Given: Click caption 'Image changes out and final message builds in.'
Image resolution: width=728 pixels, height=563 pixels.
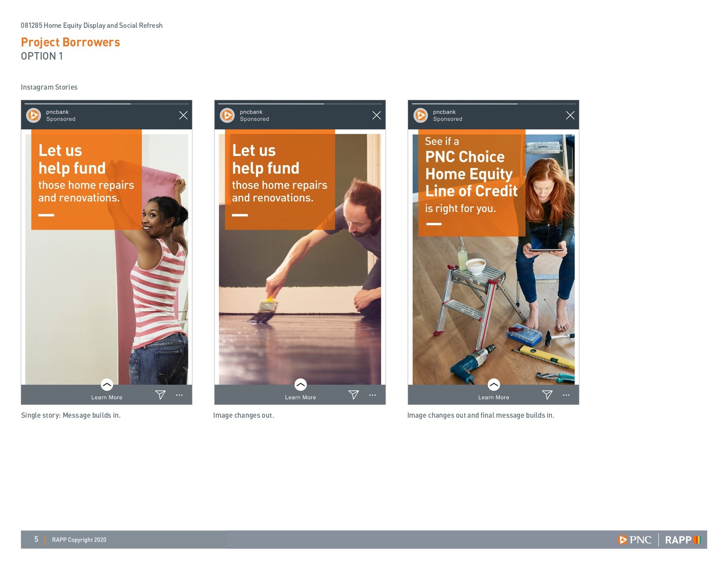Looking at the screenshot, I should [x=480, y=416].
